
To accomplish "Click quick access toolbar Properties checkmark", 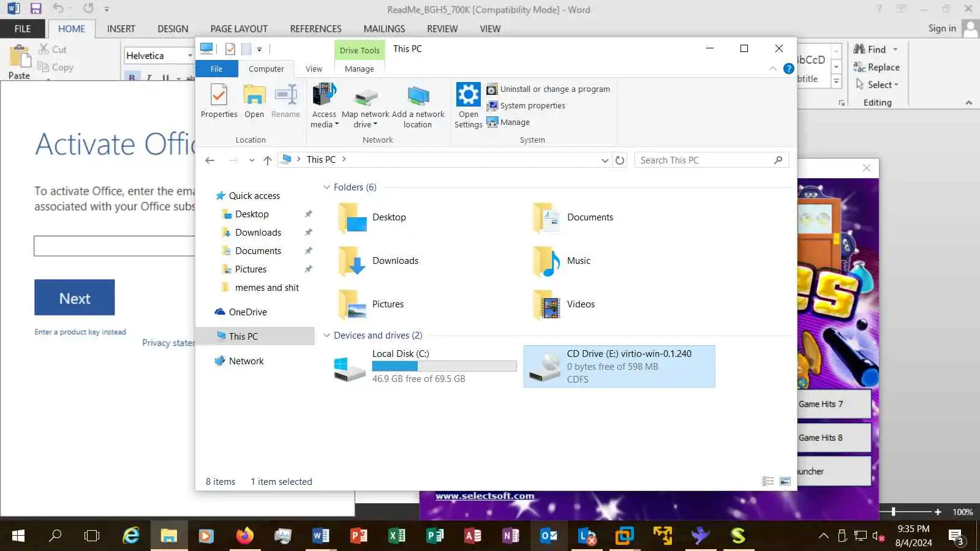I will point(230,49).
